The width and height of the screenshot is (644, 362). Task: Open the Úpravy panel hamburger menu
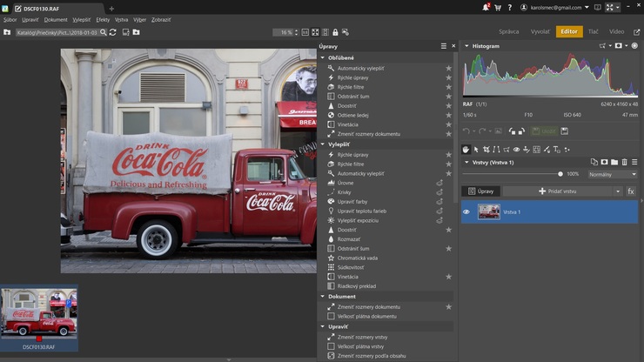click(x=444, y=46)
